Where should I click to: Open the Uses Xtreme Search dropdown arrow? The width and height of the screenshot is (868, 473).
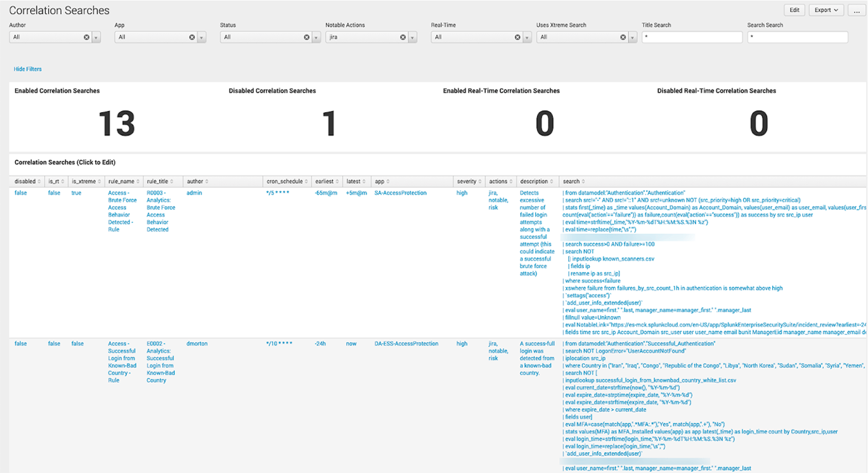(633, 37)
